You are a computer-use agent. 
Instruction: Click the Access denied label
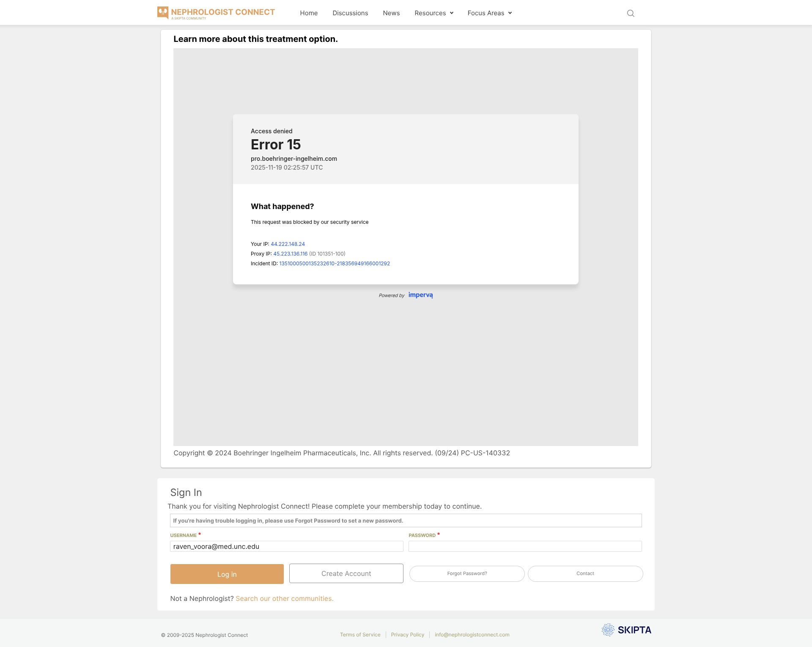[x=272, y=131]
